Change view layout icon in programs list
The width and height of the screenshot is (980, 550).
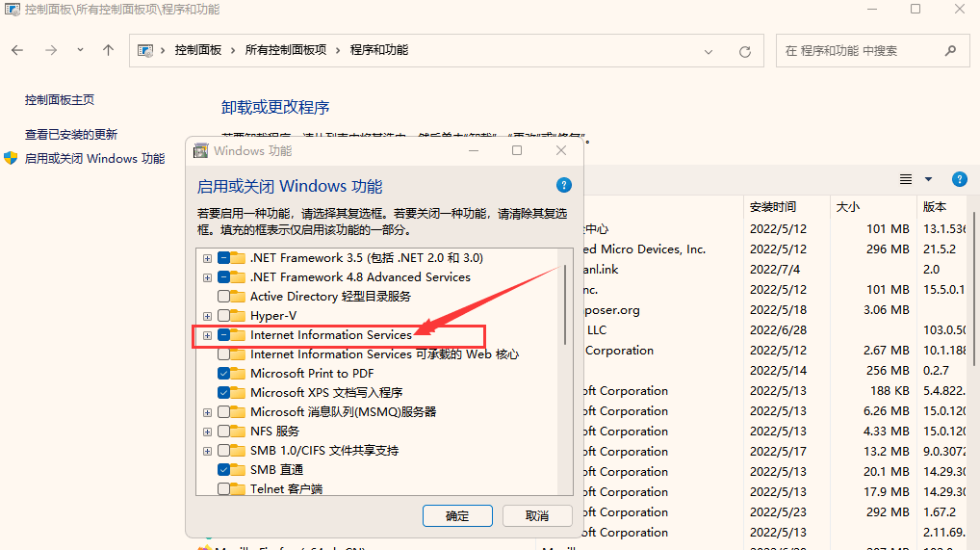[x=906, y=179]
